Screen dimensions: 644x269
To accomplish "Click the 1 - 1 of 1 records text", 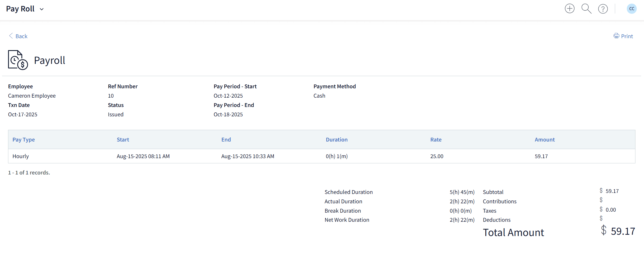I will 29,172.
